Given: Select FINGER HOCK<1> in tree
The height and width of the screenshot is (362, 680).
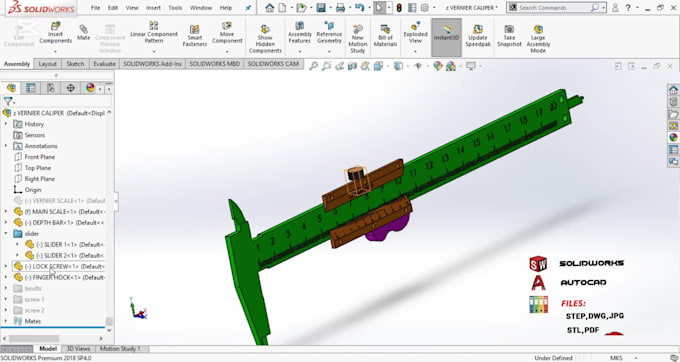Looking at the screenshot, I should click(65, 277).
